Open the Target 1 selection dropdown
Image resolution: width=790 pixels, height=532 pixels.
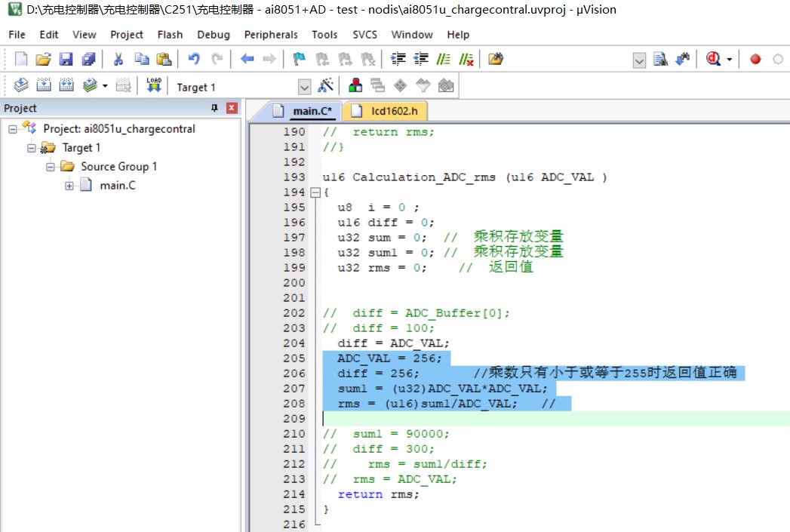tap(304, 87)
